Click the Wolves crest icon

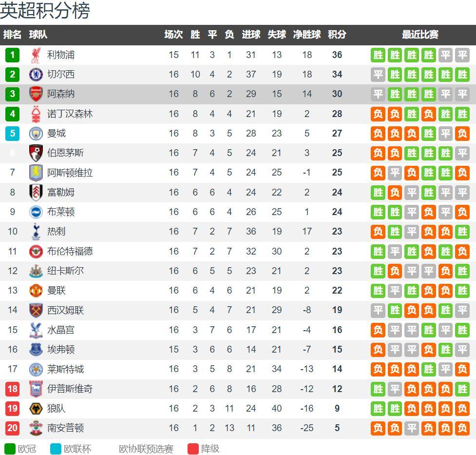(x=36, y=409)
